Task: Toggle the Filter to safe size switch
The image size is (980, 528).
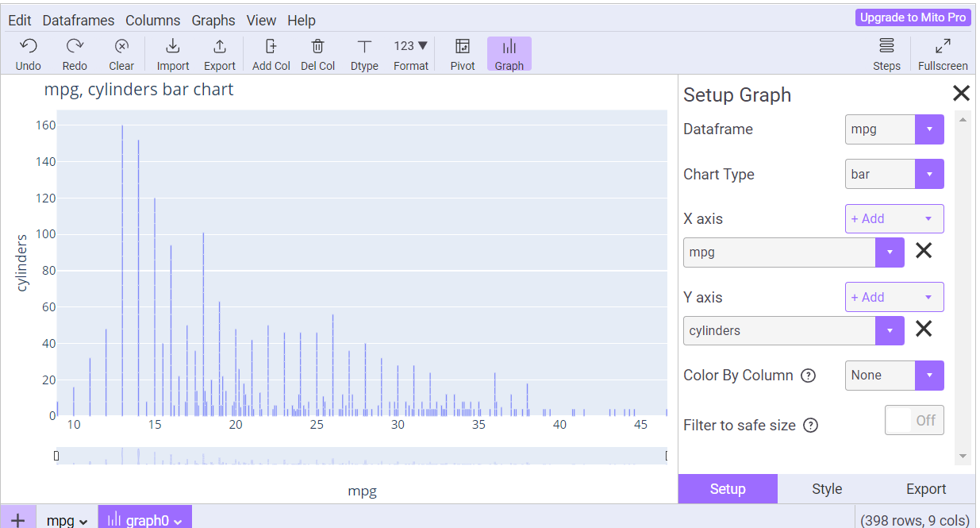Action: tap(914, 421)
